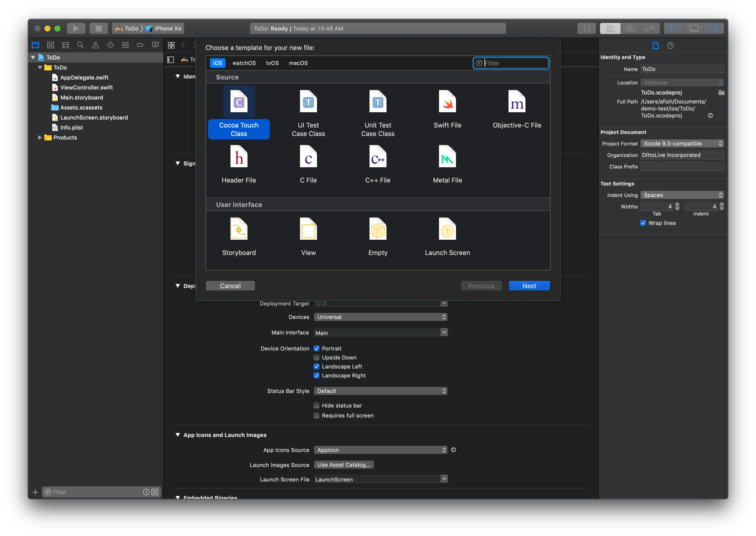Select Main.storyboard in the navigator
The width and height of the screenshot is (756, 536).
pyautogui.click(x=81, y=97)
